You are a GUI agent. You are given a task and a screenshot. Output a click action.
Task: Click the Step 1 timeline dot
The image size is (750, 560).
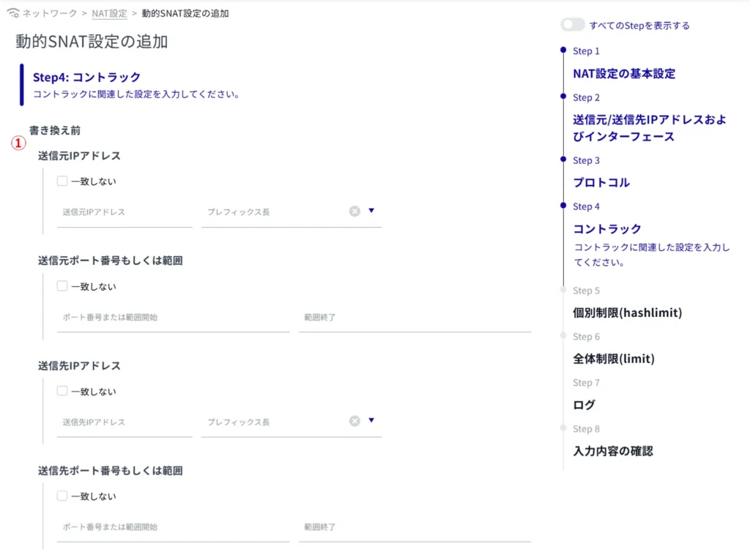coord(562,51)
